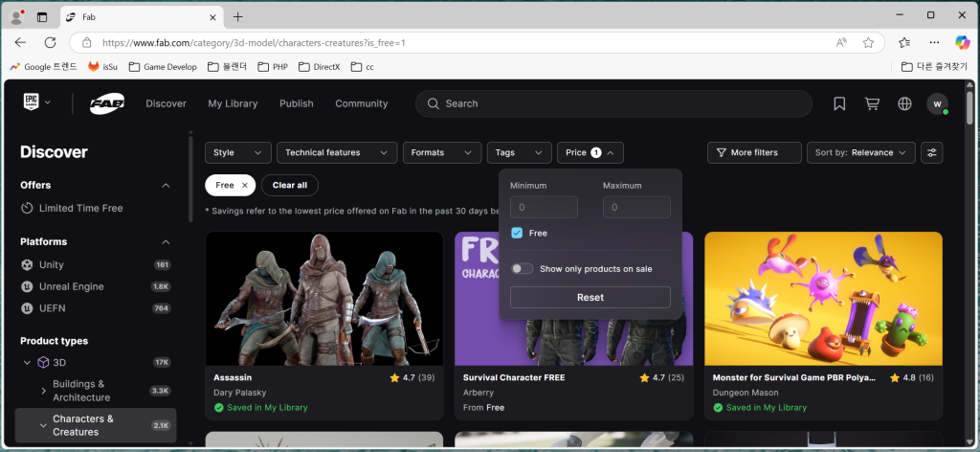Open a new browser tab
Viewport: 980px width, 452px height.
237,17
